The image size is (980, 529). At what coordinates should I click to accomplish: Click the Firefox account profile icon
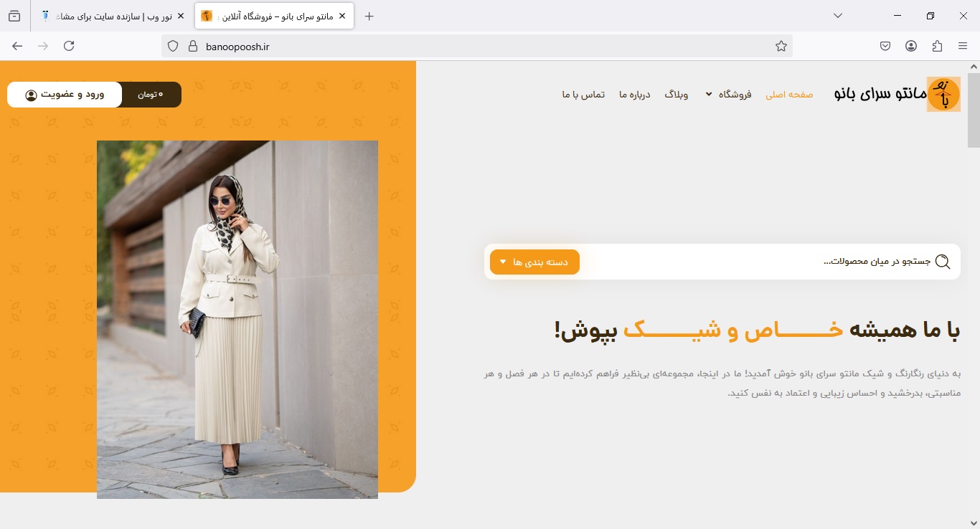point(911,46)
